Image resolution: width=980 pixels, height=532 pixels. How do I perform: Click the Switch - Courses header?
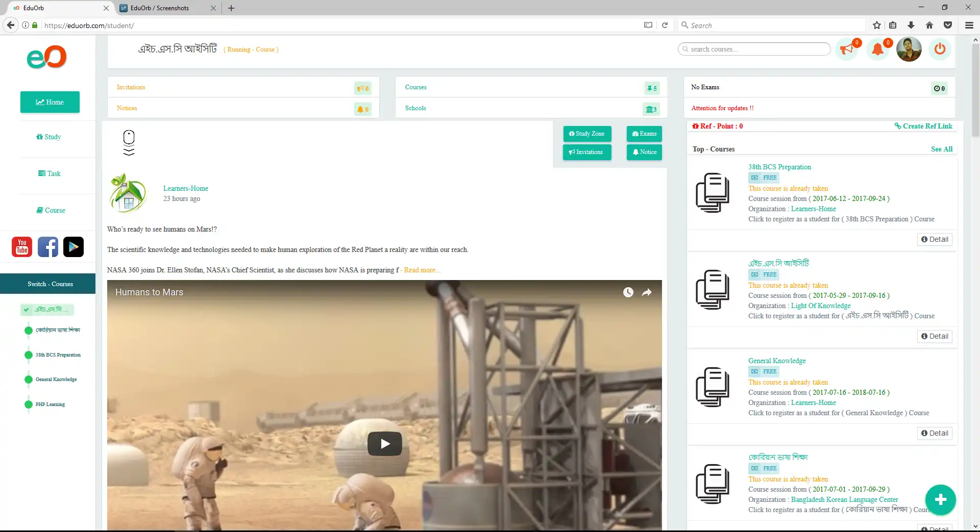[x=48, y=284]
